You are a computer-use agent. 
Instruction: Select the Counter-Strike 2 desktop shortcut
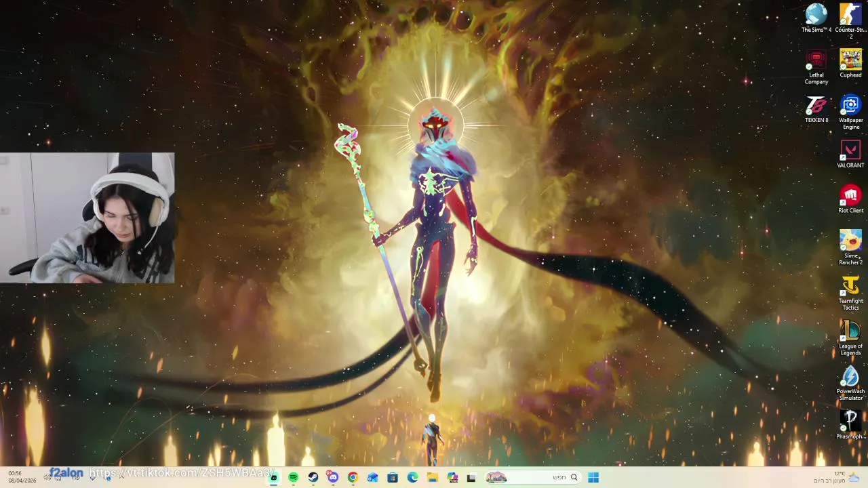pos(850,21)
